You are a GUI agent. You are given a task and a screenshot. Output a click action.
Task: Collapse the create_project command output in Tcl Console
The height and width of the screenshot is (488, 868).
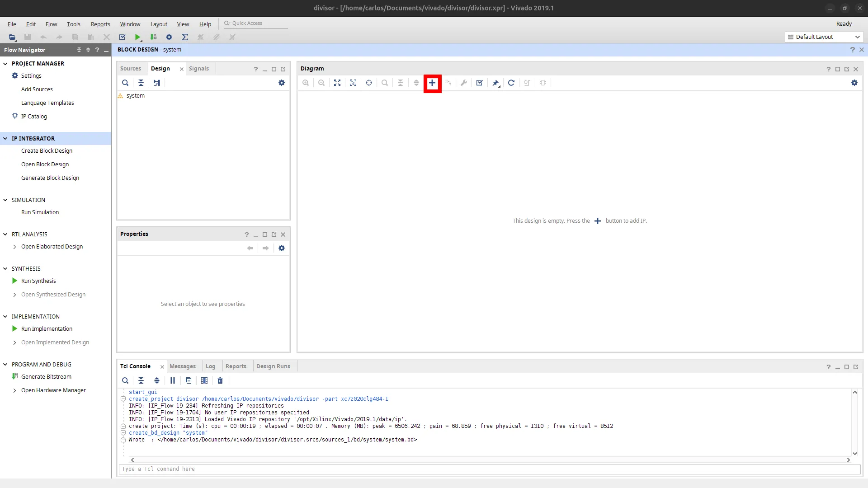[x=123, y=399]
